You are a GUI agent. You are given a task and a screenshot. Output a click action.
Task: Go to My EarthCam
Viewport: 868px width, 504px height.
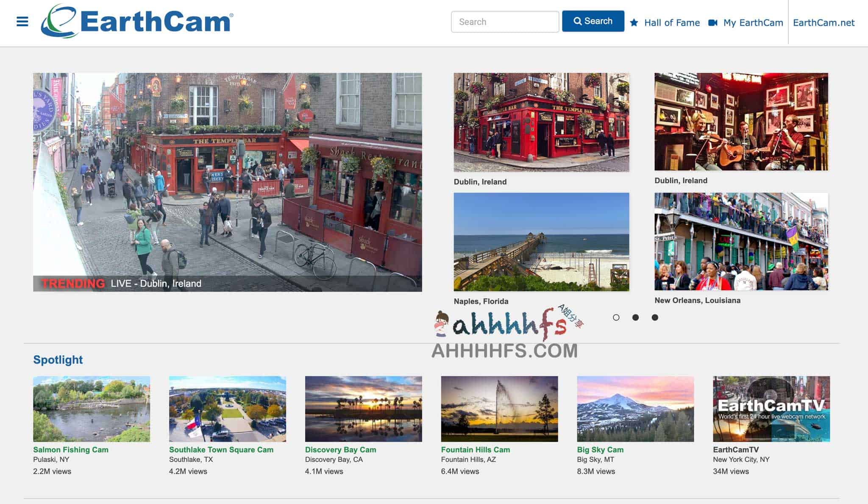pos(753,22)
